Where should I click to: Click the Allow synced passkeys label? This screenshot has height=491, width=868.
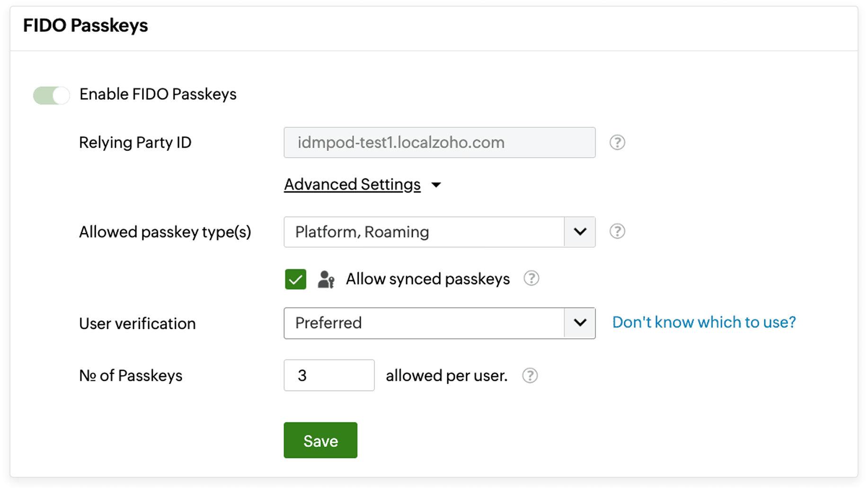[427, 279]
